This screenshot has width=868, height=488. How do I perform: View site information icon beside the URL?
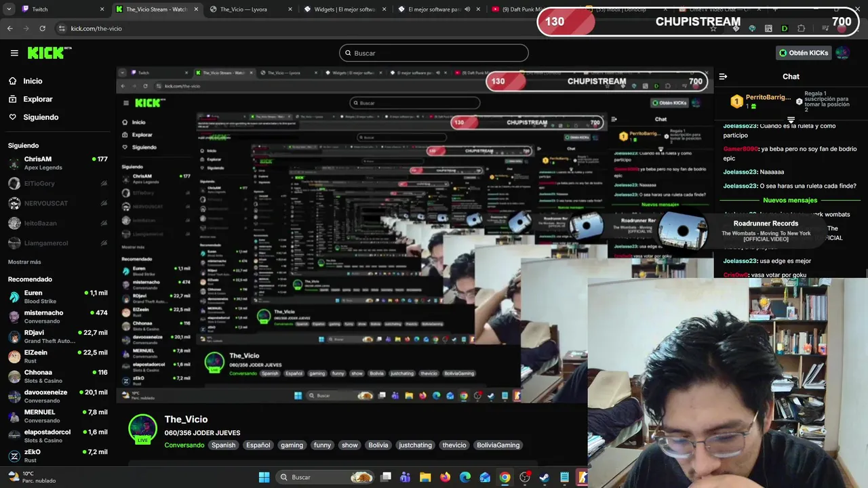(x=62, y=28)
